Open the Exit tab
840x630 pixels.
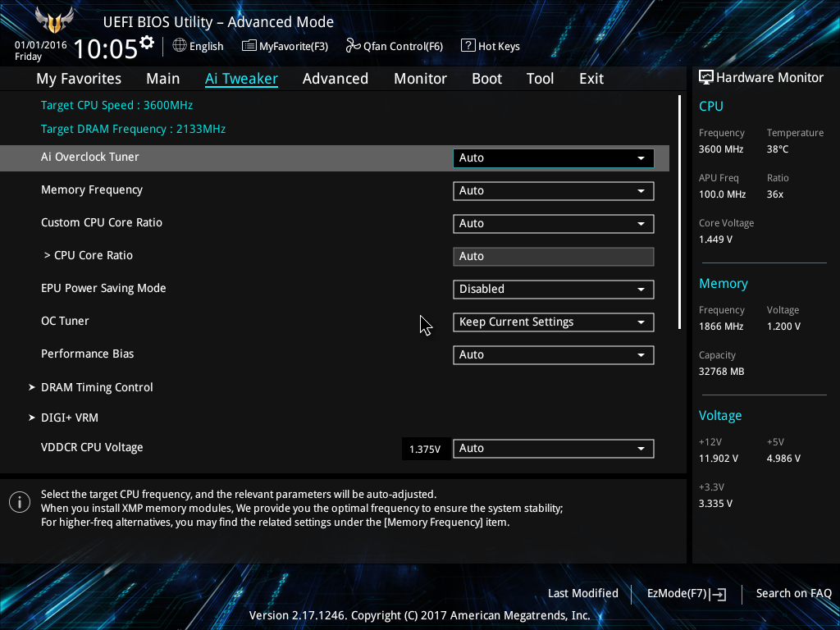click(591, 79)
